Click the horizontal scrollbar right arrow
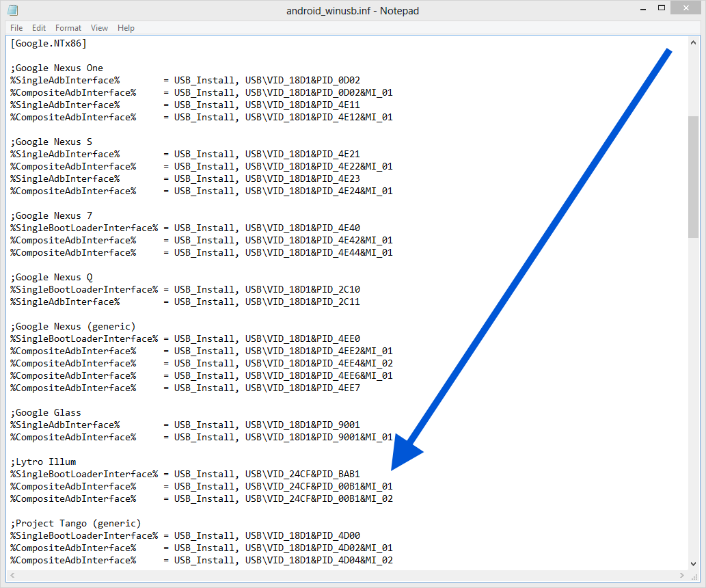Image resolution: width=706 pixels, height=588 pixels. pyautogui.click(x=682, y=575)
